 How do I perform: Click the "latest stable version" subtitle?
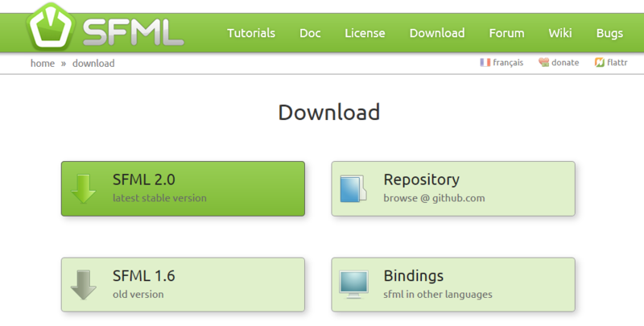point(159,198)
